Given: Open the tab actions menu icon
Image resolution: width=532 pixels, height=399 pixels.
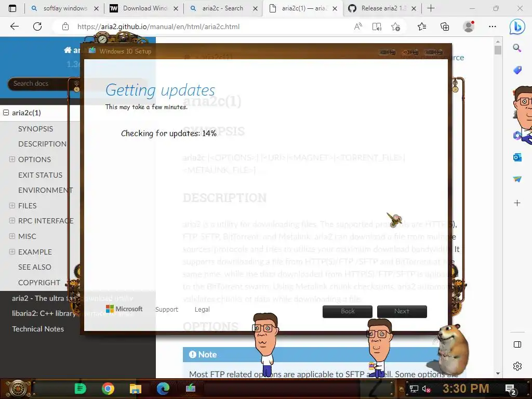Looking at the screenshot, I should point(12,8).
